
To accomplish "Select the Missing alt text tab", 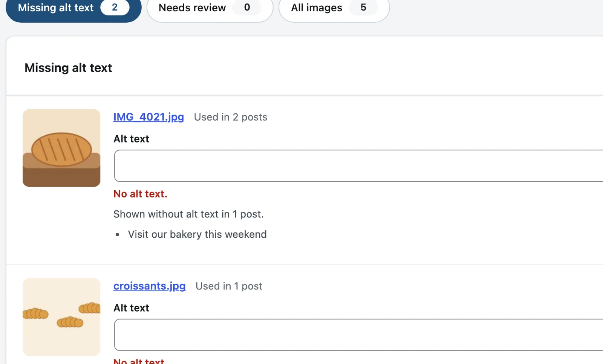I will pyautogui.click(x=73, y=8).
